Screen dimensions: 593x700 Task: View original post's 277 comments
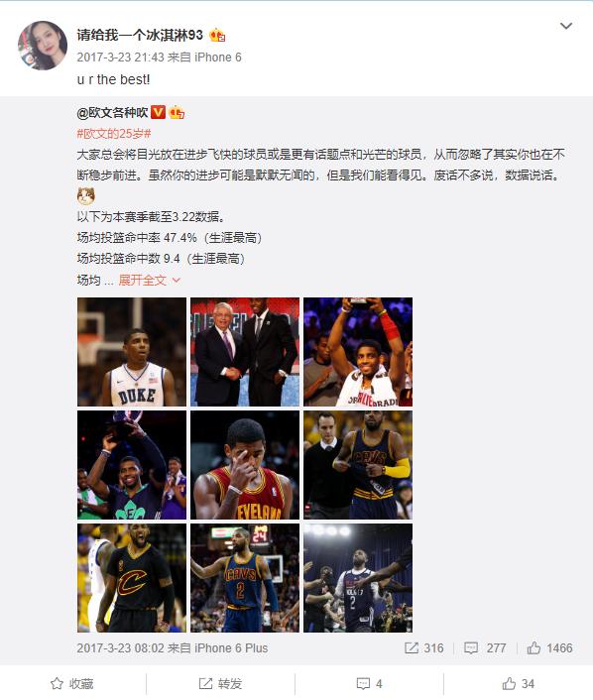tap(485, 647)
